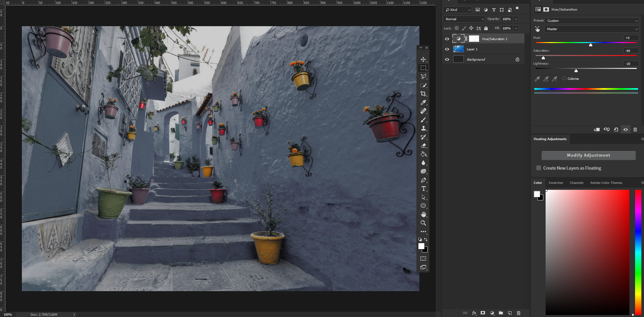Delete the adjustment layer from Properties panel
Screen dimensions: 644x317
[635, 130]
